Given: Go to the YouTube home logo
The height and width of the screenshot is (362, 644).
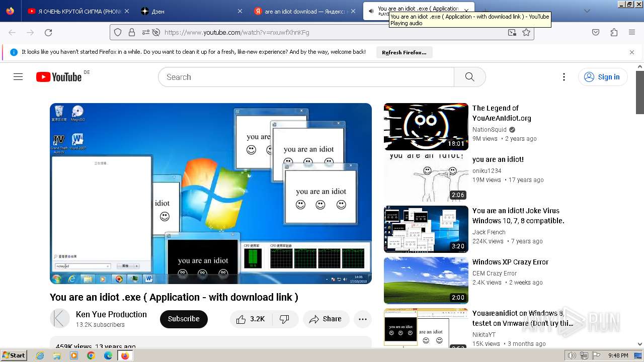Looking at the screenshot, I should point(59,77).
